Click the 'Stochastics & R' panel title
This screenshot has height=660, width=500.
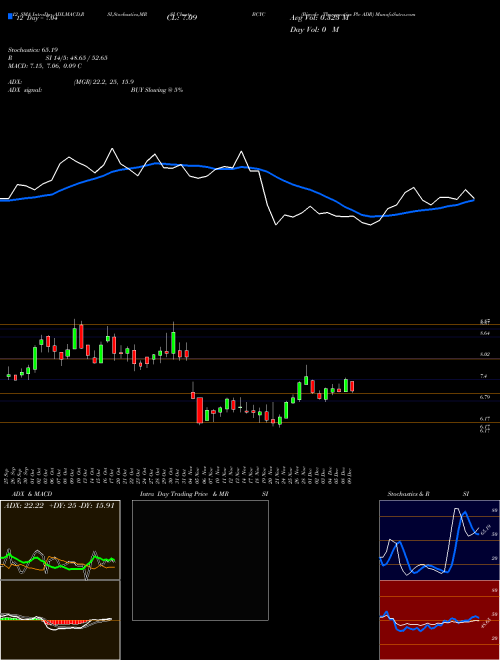[409, 494]
